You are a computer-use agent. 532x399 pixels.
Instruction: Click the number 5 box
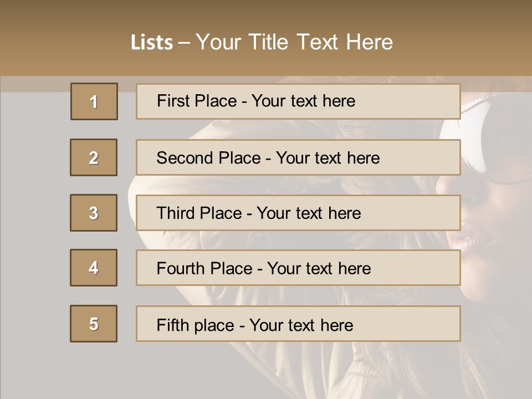pos(94,324)
